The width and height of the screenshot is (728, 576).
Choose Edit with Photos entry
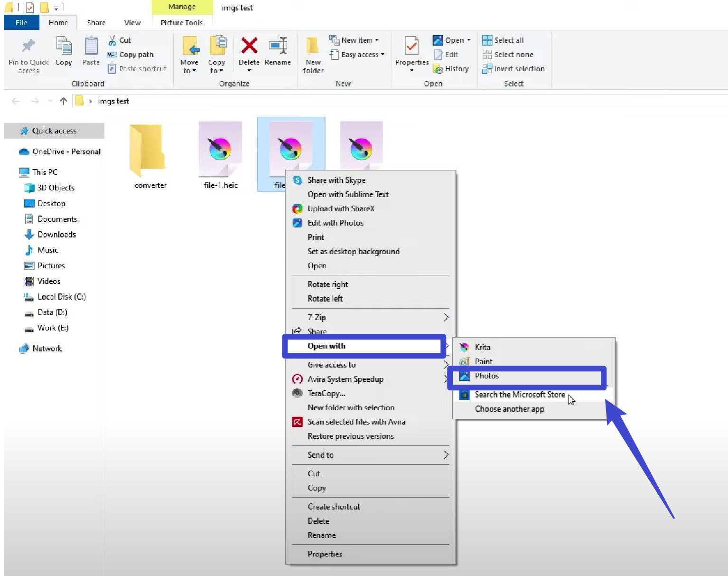tap(371, 223)
